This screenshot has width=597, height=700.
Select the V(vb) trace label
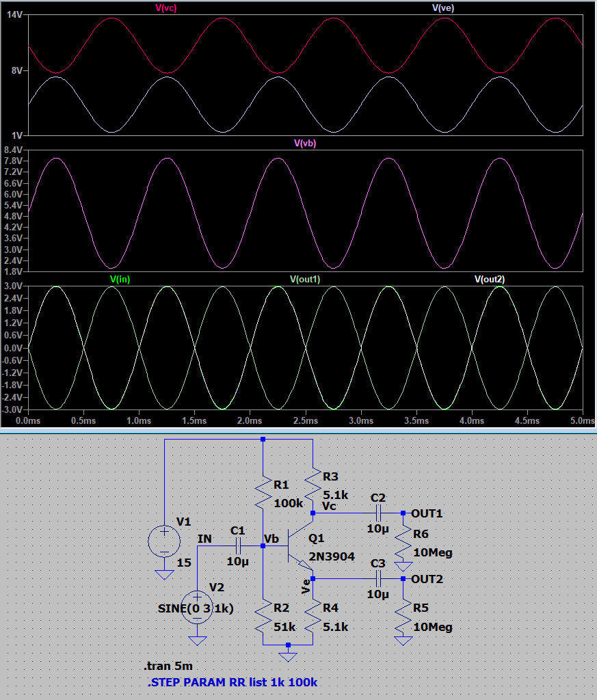[x=305, y=144]
